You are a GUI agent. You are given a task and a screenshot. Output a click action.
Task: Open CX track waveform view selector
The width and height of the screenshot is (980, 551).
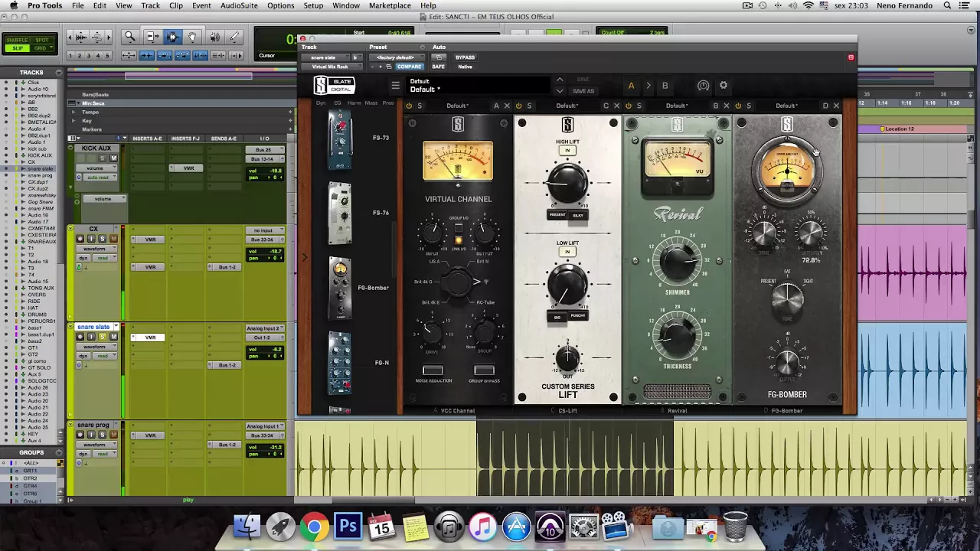96,249
